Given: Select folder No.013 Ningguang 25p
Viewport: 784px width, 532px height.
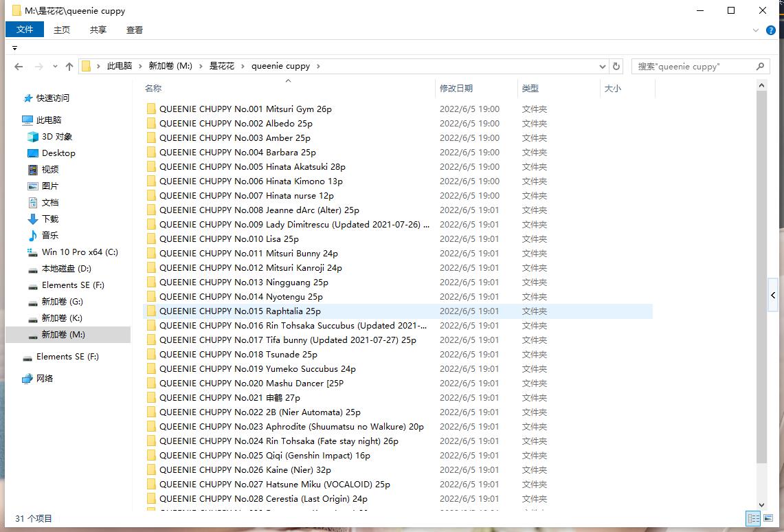Looking at the screenshot, I should click(398, 282).
